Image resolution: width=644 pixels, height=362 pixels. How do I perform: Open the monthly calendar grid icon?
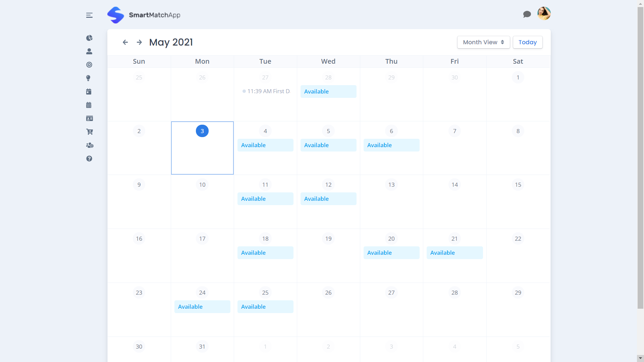pyautogui.click(x=89, y=105)
